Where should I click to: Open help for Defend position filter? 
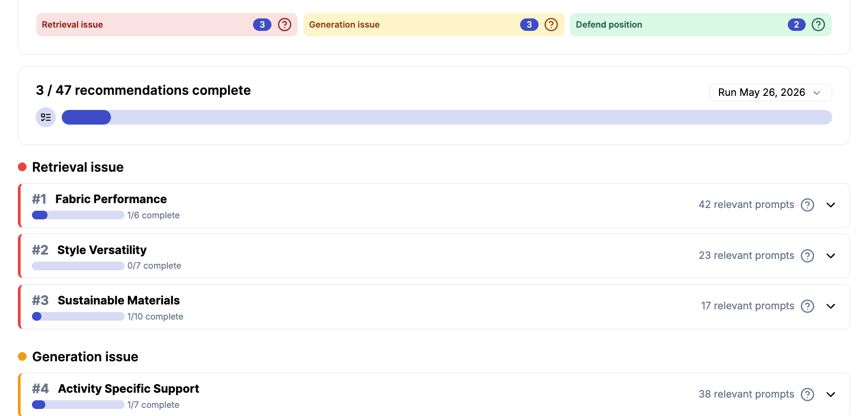click(818, 24)
